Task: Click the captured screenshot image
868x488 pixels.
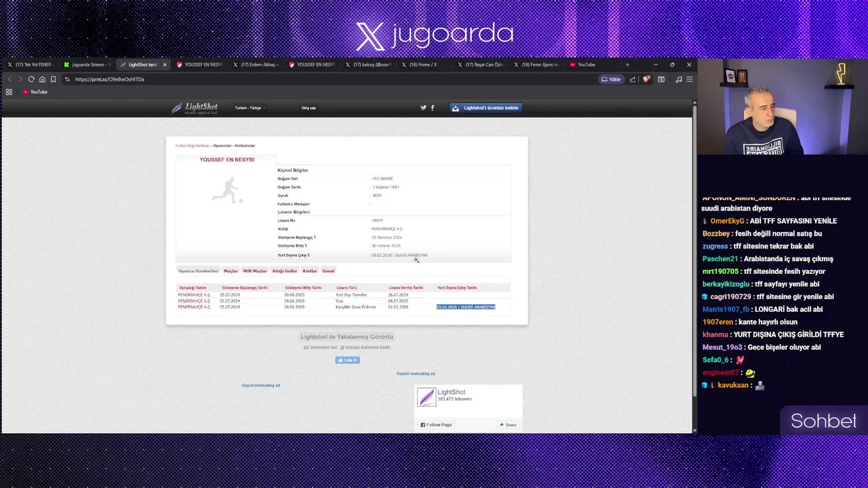Action: pos(347,230)
